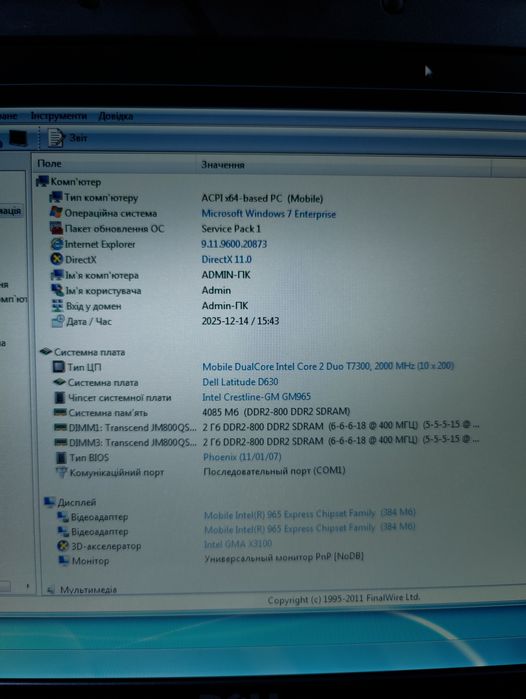Open the 9.11.9600.20873 version link
Screen dimensions: 526x699
pos(234,244)
